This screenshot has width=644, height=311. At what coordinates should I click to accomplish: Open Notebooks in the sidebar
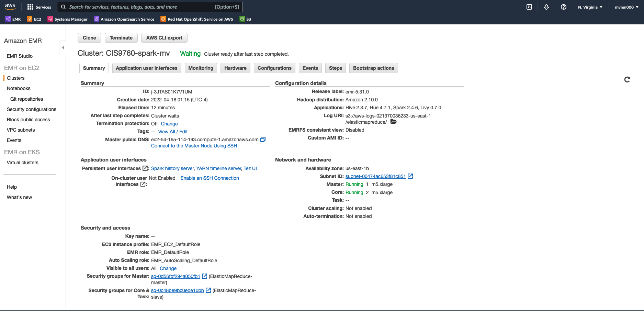pos(19,88)
